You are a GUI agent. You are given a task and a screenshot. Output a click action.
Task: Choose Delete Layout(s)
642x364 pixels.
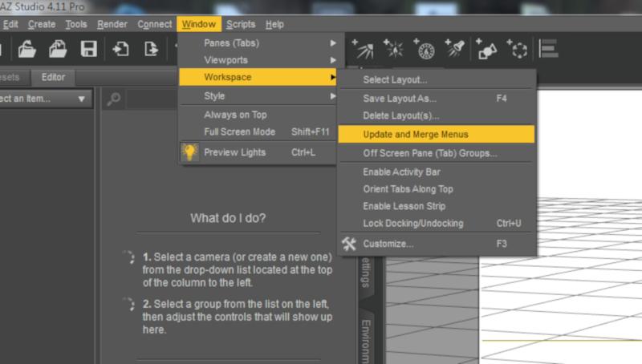[x=437, y=115]
